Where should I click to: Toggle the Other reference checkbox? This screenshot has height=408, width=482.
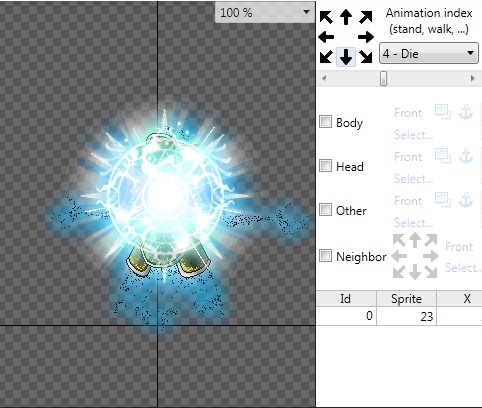click(325, 210)
